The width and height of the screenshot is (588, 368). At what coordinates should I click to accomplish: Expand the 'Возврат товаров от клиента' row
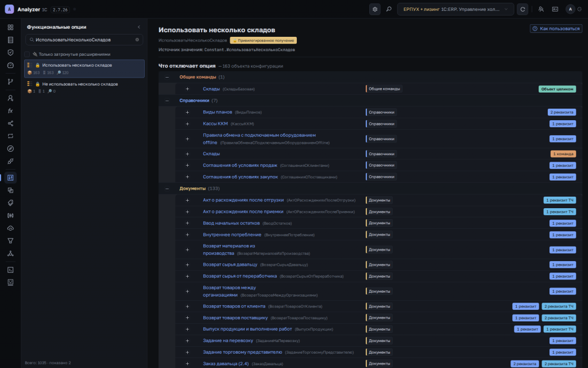coord(188,306)
